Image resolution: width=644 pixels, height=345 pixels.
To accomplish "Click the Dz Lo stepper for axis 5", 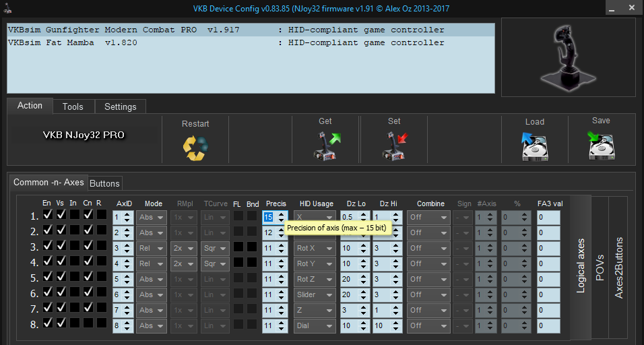I will click(x=364, y=279).
